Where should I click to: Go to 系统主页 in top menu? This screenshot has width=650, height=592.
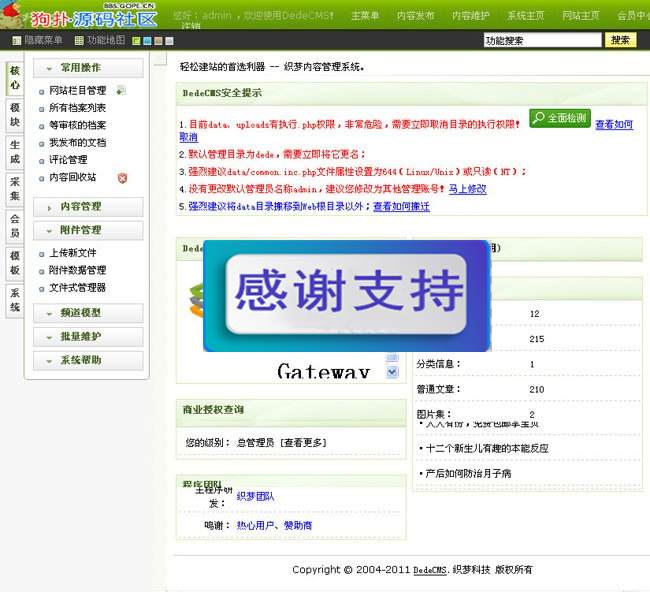526,16
